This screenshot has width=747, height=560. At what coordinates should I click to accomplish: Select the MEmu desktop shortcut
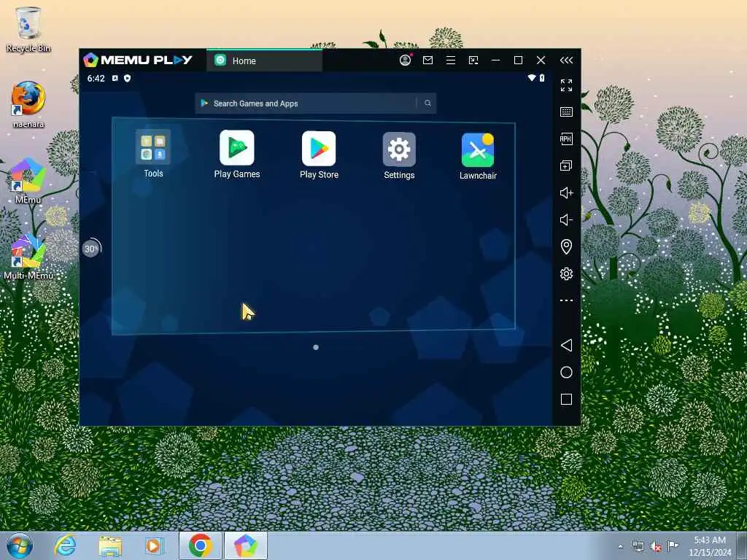point(28,181)
